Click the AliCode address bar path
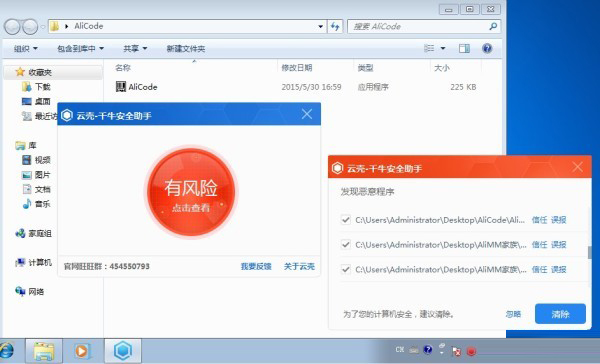Viewport: 600px width, 364px height. pyautogui.click(x=88, y=26)
